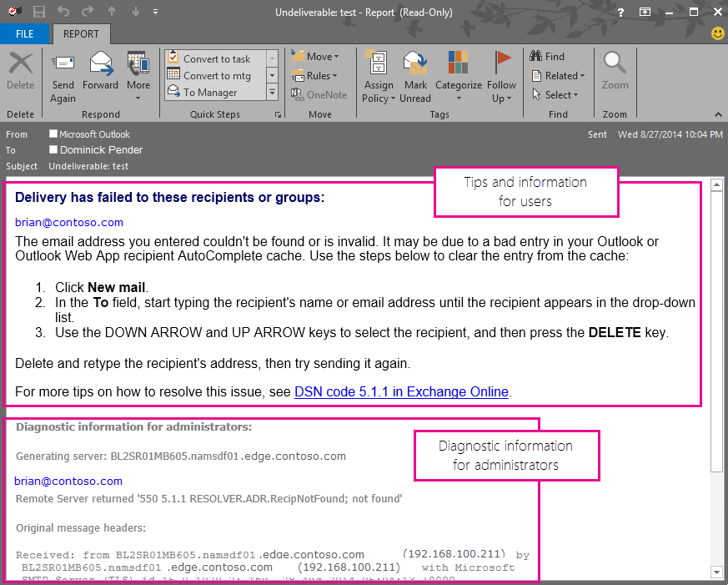
Task: Toggle Microsoft Outlook sender presence box
Action: point(53,134)
